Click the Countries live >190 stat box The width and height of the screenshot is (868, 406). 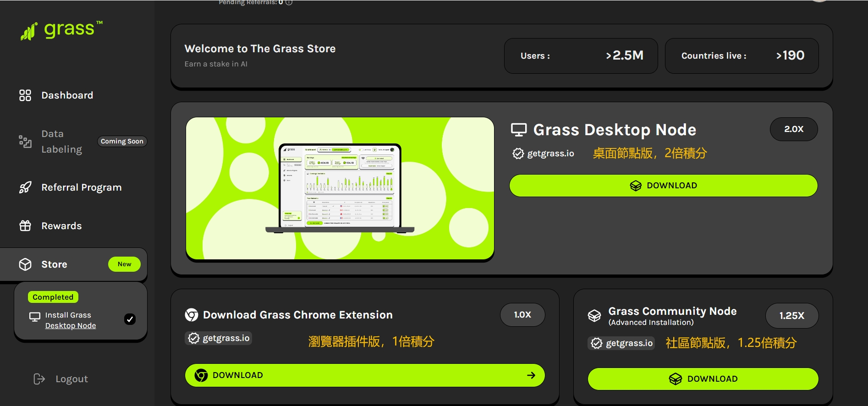[x=742, y=56]
